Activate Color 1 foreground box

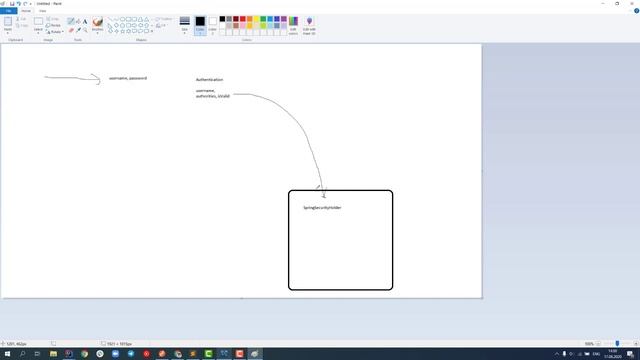point(200,25)
